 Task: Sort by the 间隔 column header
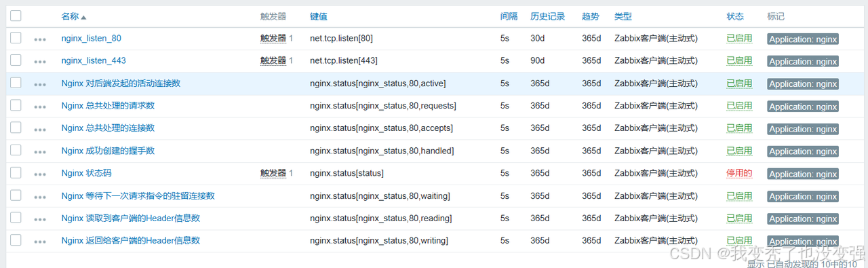(x=509, y=16)
